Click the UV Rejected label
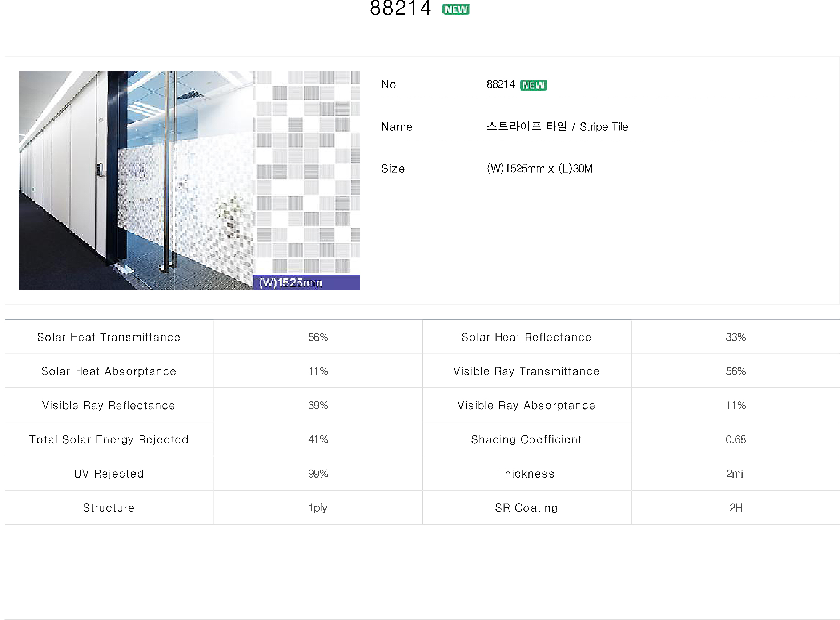Image resolution: width=840 pixels, height=620 pixels. [109, 474]
